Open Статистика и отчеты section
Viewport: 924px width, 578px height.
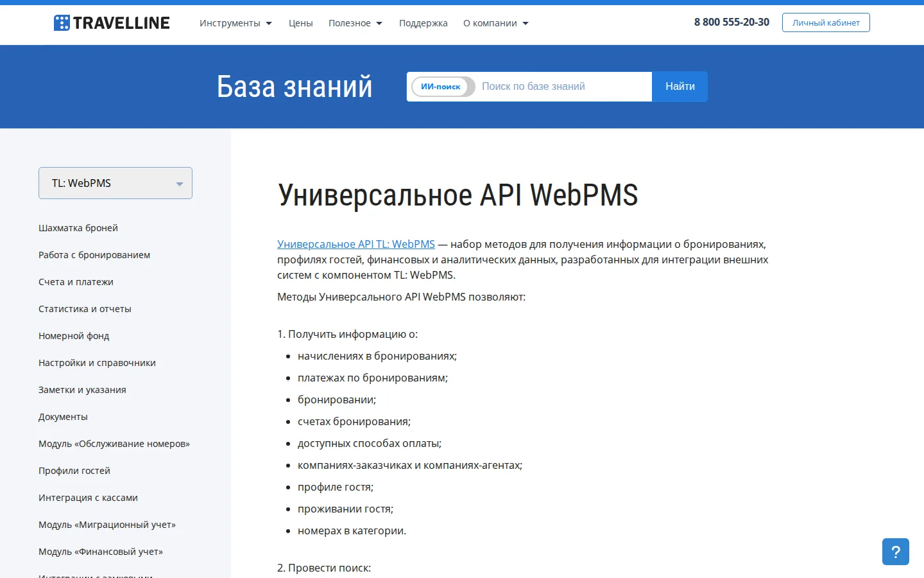(85, 309)
